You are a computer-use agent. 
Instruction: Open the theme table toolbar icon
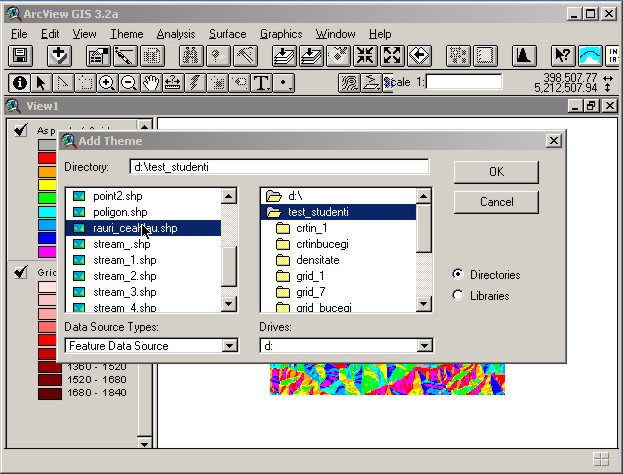(x=152, y=56)
